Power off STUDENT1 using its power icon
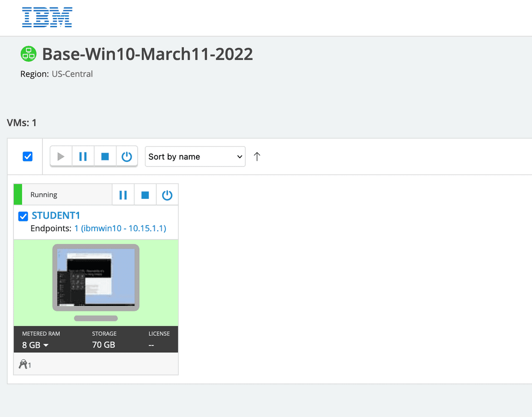This screenshot has width=532, height=417. click(167, 195)
